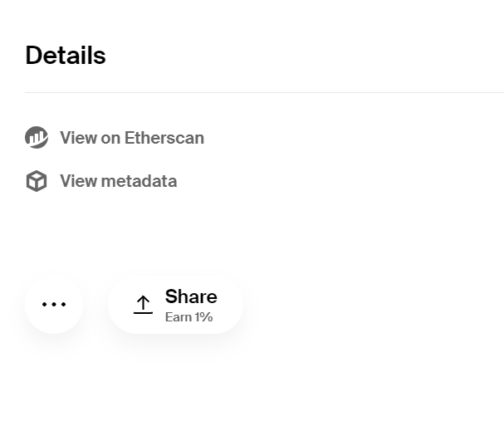Screen dimensions: 504x431
Task: Tap the ellipsis dots in the round button
Action: [x=54, y=304]
